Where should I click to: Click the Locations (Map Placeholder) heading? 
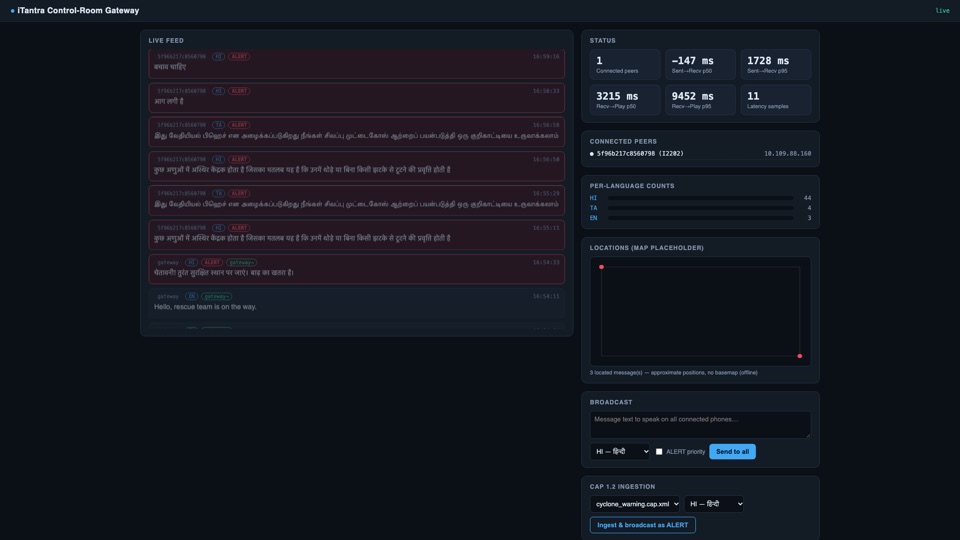tap(647, 248)
